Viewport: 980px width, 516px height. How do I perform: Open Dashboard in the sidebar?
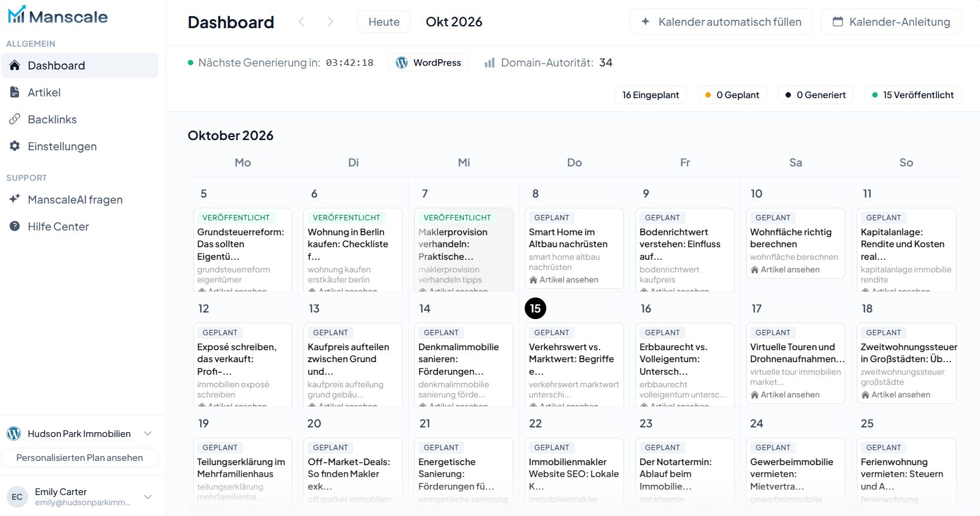80,65
